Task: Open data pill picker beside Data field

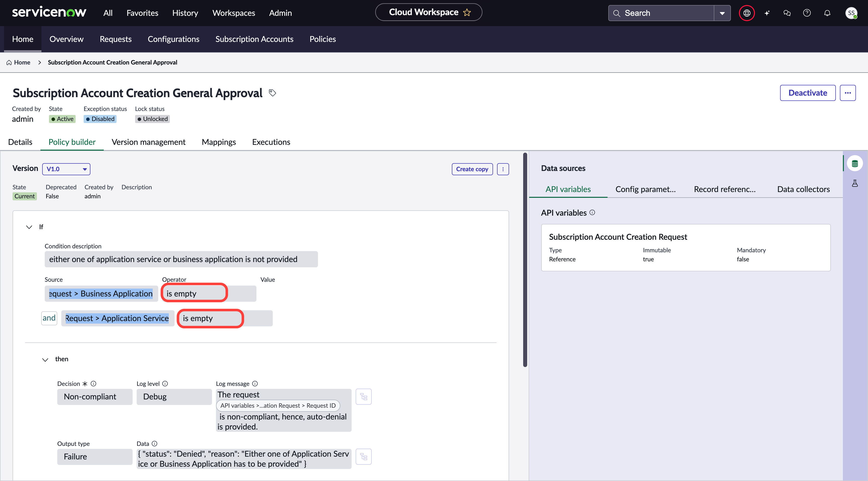Action: coord(364,457)
